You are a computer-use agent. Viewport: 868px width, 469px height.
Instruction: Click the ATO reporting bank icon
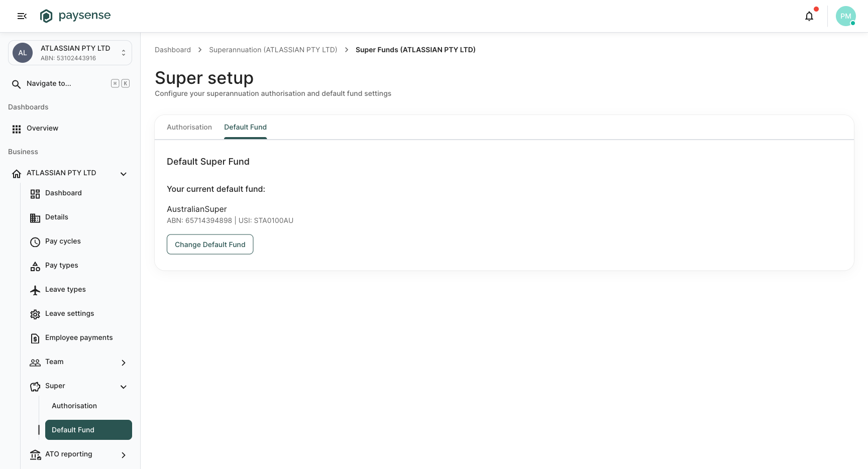35,455
